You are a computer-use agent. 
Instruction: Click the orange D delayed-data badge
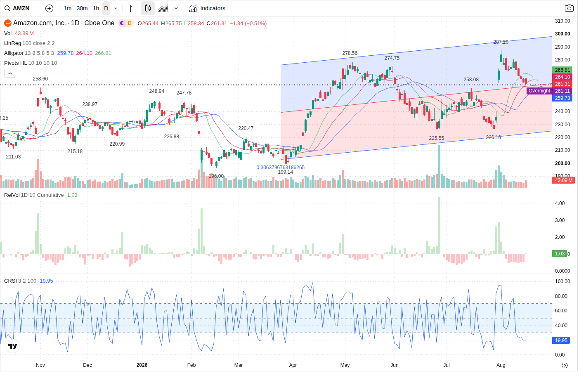(x=130, y=23)
